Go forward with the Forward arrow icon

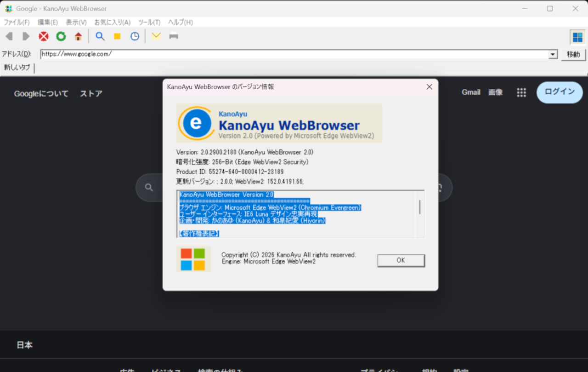26,36
